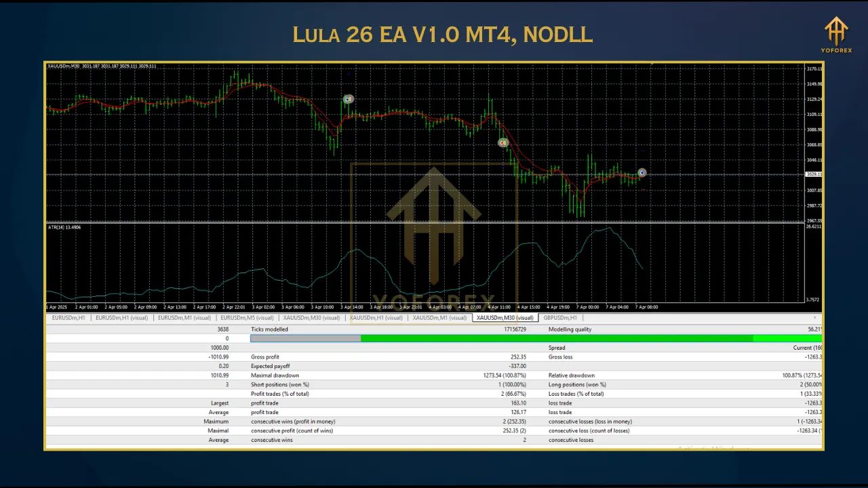The width and height of the screenshot is (868, 488).
Task: Click the 'Spread' label
Action: [557, 348]
